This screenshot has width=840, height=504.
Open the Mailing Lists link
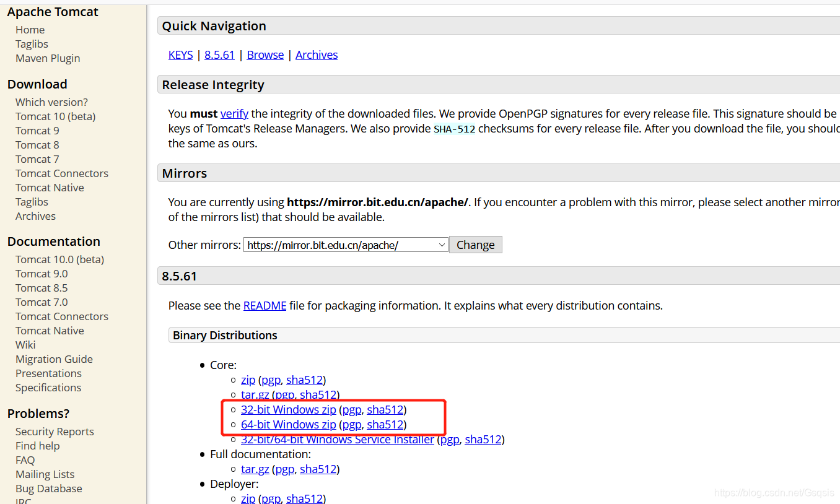coord(45,474)
